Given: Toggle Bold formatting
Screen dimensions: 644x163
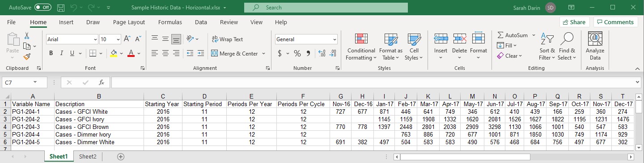Looking at the screenshot, I should pos(51,53).
